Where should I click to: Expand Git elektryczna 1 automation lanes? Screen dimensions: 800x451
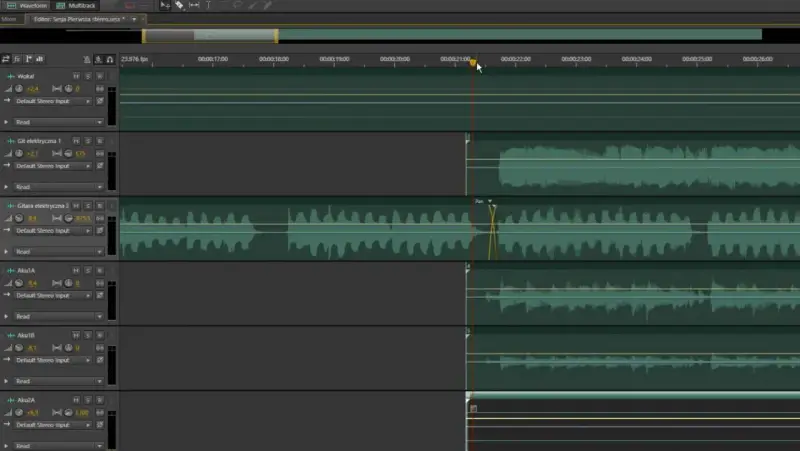6,187
